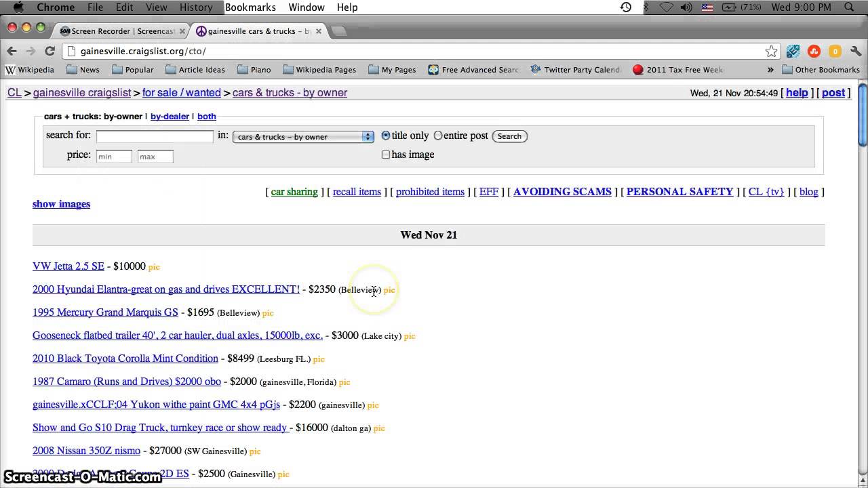868x488 pixels.
Task: Open the 2011 Tax Free Week bookmark
Action: (678, 70)
